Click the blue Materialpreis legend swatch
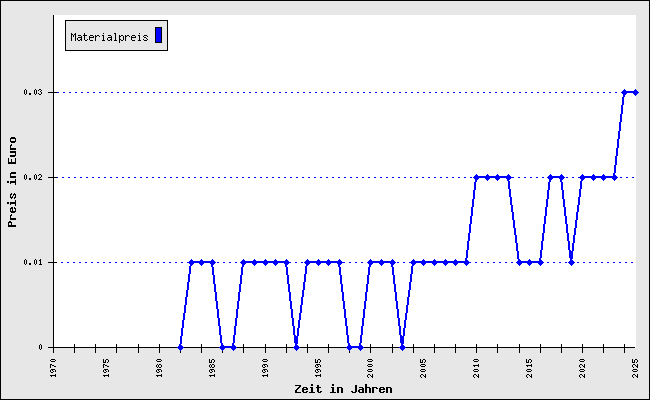650x400 pixels. click(x=158, y=35)
